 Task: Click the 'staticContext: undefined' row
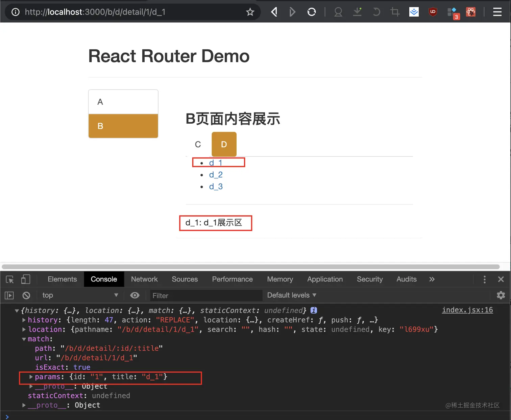coord(79,395)
